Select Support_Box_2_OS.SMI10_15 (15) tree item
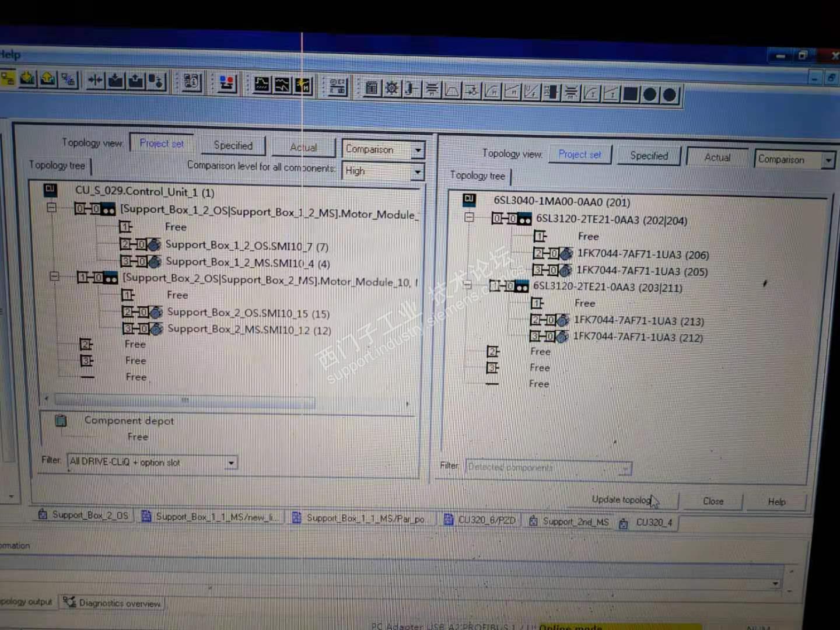Screen dimensions: 840x630 [x=249, y=313]
